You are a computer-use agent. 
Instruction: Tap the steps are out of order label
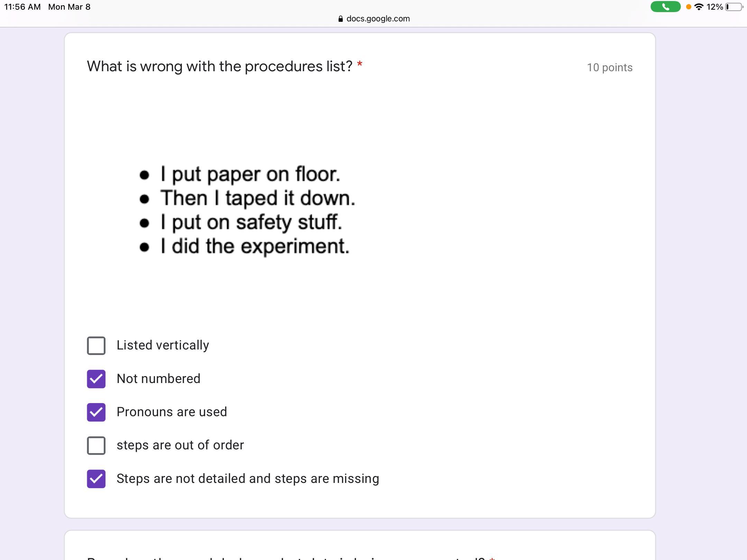pos(180,445)
